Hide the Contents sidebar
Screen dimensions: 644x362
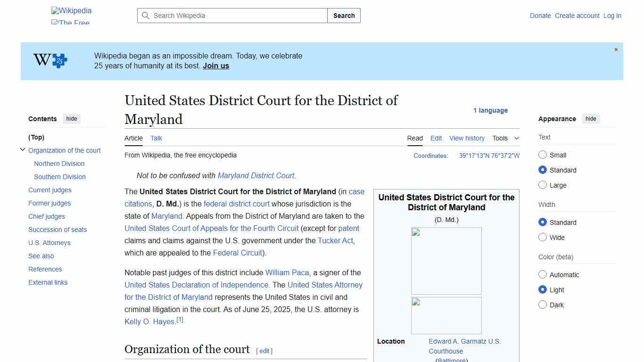71,119
